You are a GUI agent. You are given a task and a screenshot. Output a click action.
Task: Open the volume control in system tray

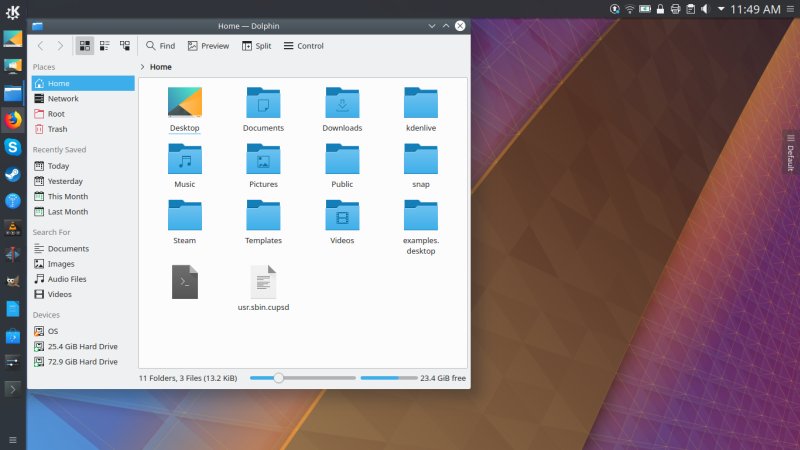tap(705, 9)
